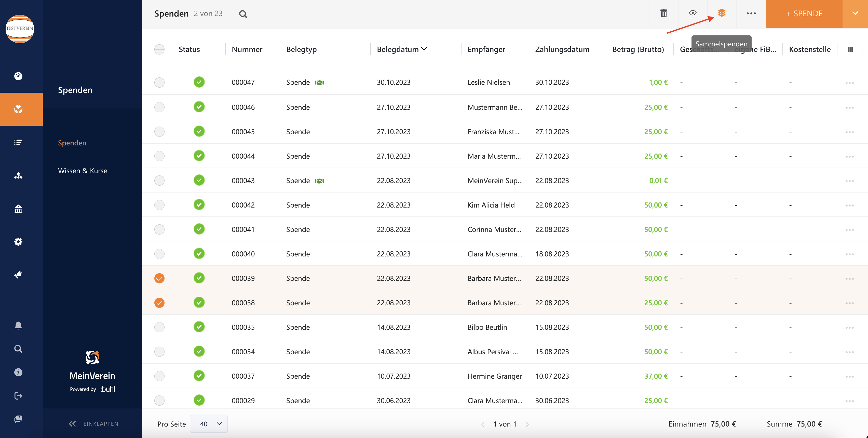Click the Sammelspenden stack icon
This screenshot has width=868, height=438.
(x=722, y=13)
